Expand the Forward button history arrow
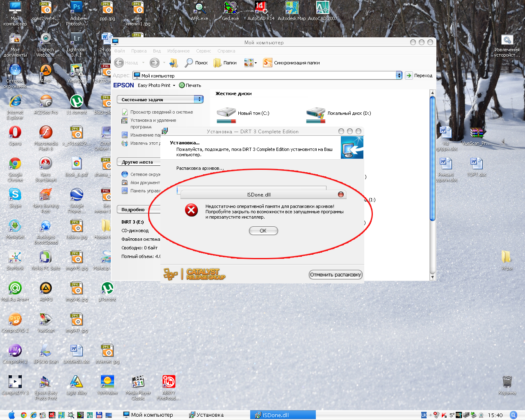525x420 pixels. click(164, 63)
